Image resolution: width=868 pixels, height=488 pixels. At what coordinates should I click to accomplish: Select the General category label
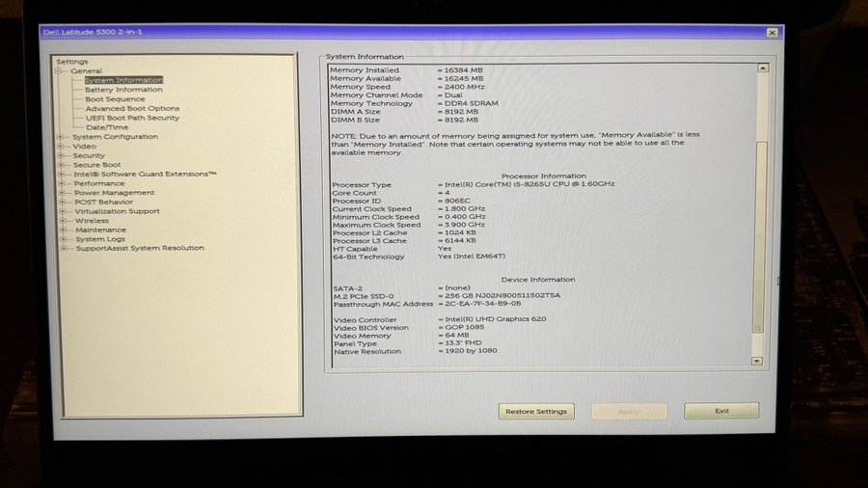coord(86,71)
